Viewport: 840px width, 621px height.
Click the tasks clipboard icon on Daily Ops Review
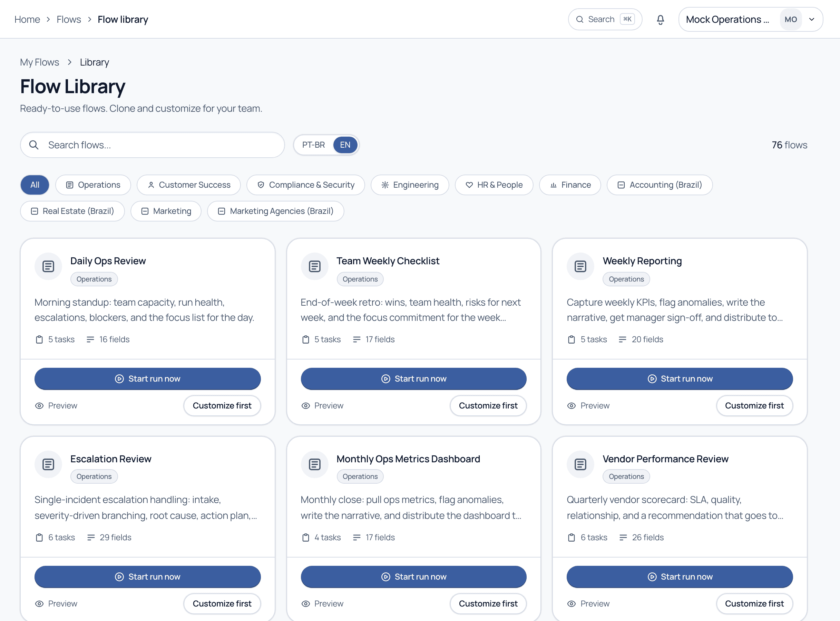tap(39, 339)
